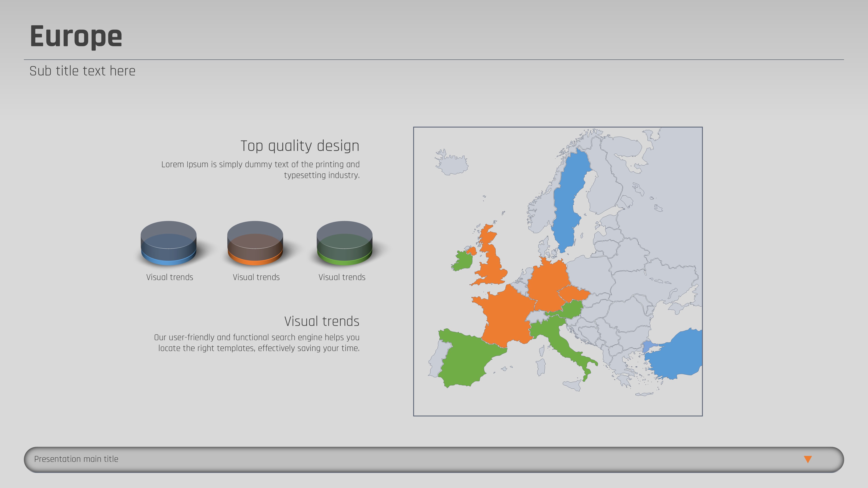868x488 pixels.
Task: Click the 'Top quality design' heading
Action: (299, 146)
